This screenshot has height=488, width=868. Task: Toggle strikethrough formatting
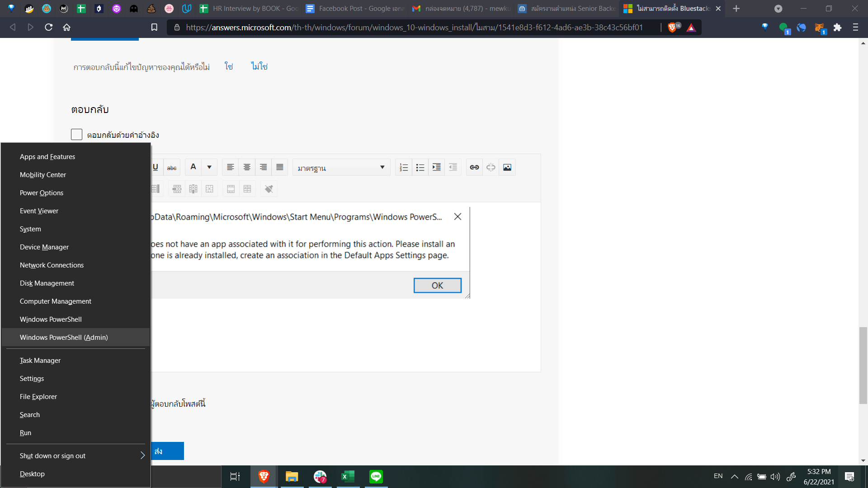coord(172,168)
